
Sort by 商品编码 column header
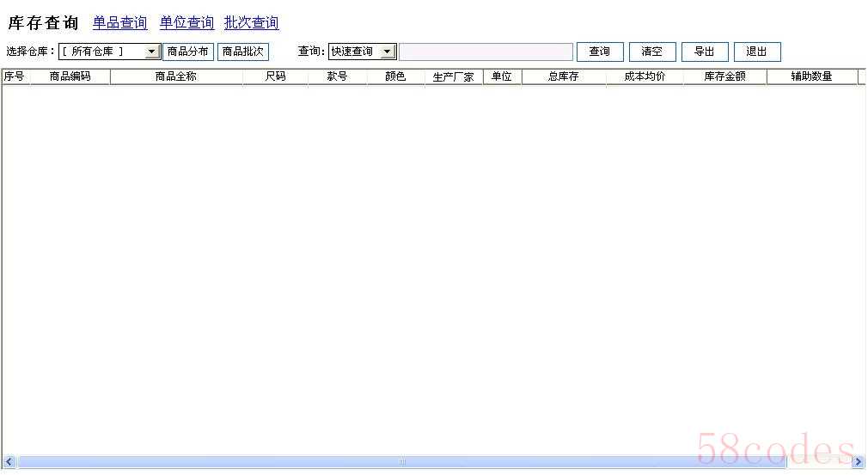point(70,76)
